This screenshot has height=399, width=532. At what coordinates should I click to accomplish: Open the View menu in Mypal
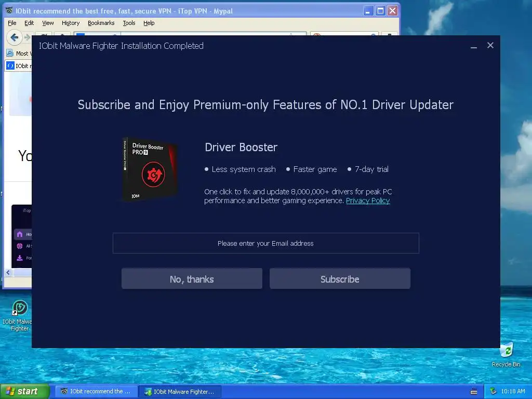pyautogui.click(x=48, y=23)
